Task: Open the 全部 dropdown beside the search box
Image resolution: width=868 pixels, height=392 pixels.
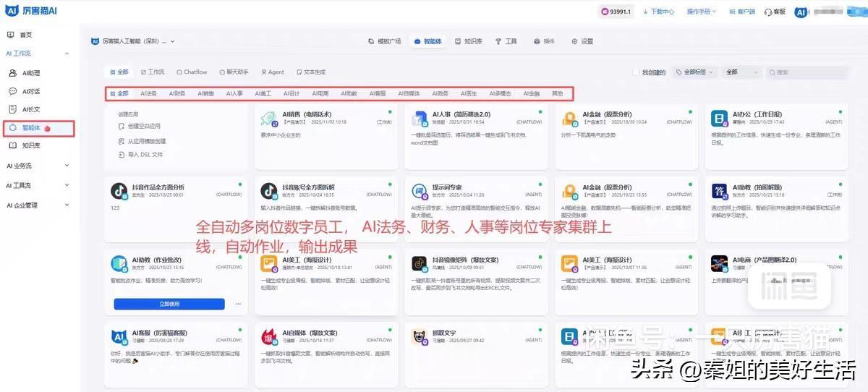Action: (741, 72)
